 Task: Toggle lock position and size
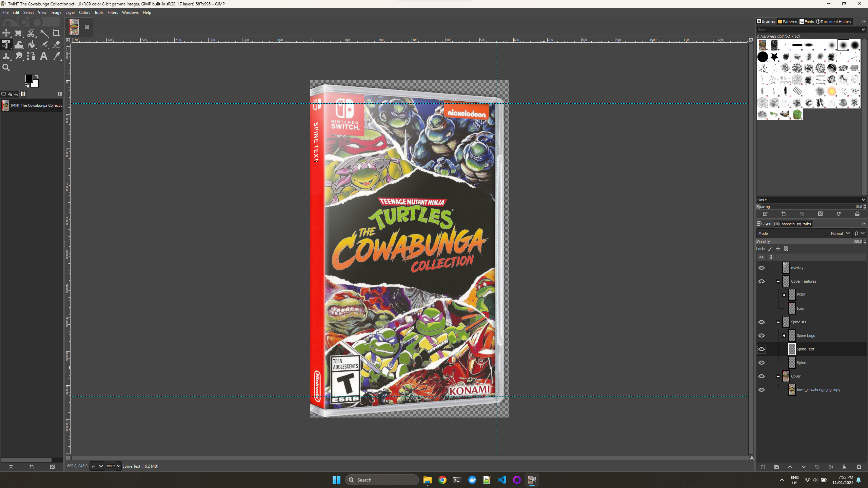(778, 249)
